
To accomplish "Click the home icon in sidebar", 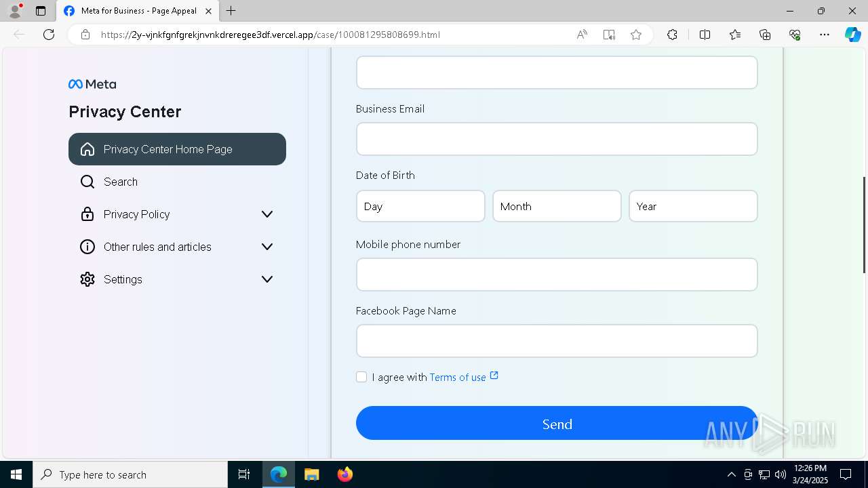I will coord(87,149).
